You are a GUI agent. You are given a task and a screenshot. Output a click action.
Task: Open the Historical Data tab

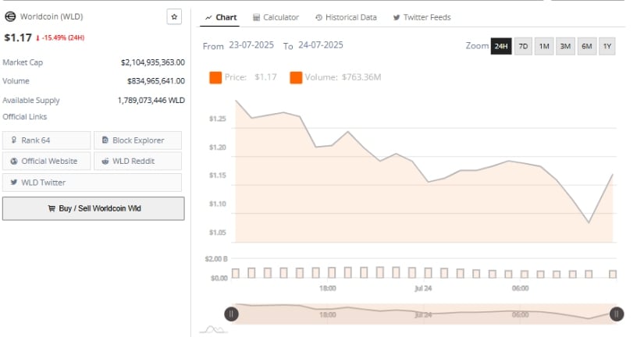[346, 17]
